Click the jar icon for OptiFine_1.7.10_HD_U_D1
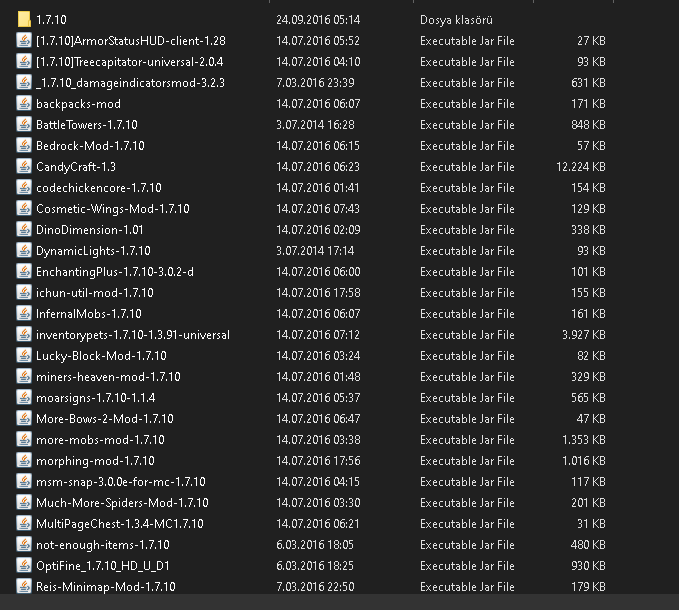The height and width of the screenshot is (610, 679). 24,566
